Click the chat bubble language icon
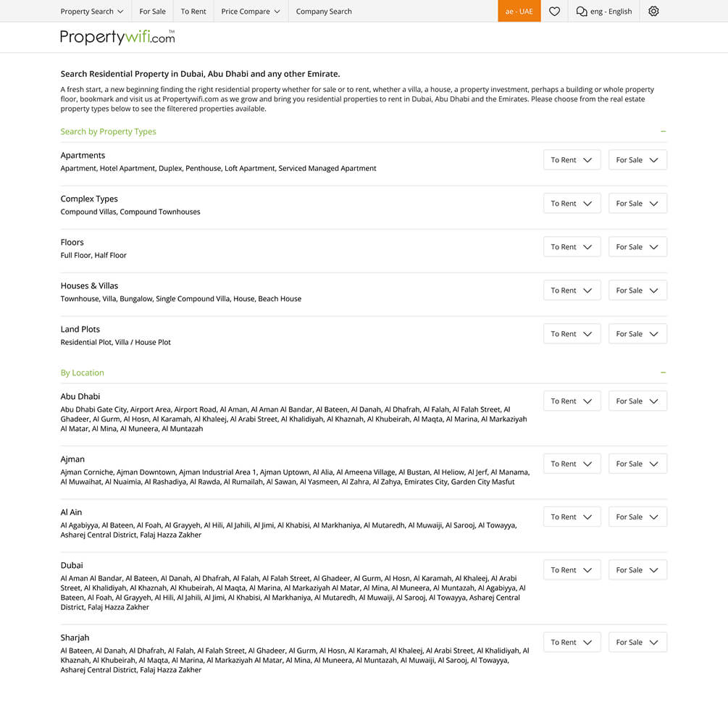Image resolution: width=728 pixels, height=702 pixels. 581,12
